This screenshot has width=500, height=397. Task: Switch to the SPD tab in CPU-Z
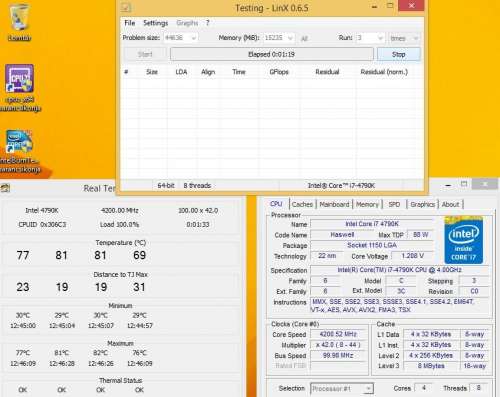394,204
